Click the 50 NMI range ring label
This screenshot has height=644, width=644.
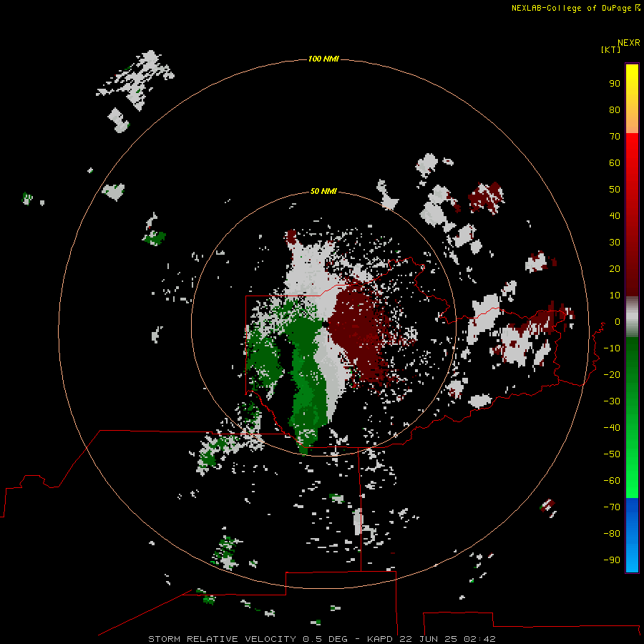pos(323,191)
